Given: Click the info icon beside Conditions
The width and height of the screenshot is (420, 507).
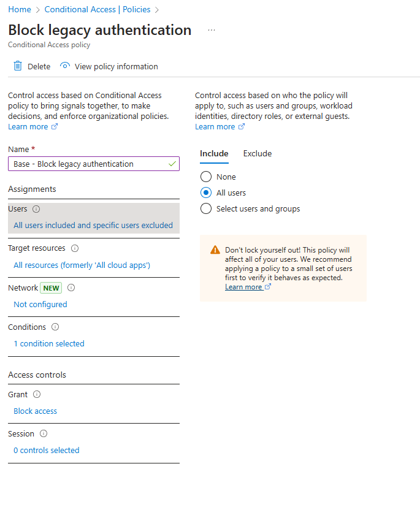Looking at the screenshot, I should 55,327.
